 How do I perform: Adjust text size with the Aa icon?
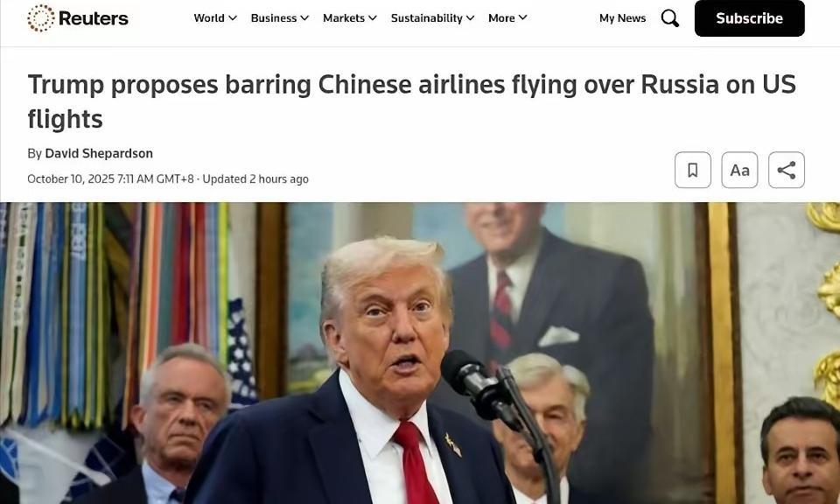[x=739, y=170]
